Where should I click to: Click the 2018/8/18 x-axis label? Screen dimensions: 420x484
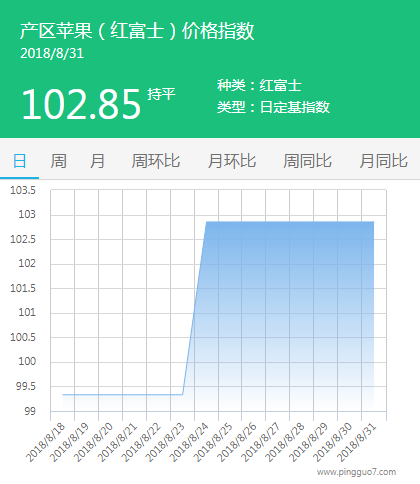pyautogui.click(x=46, y=442)
